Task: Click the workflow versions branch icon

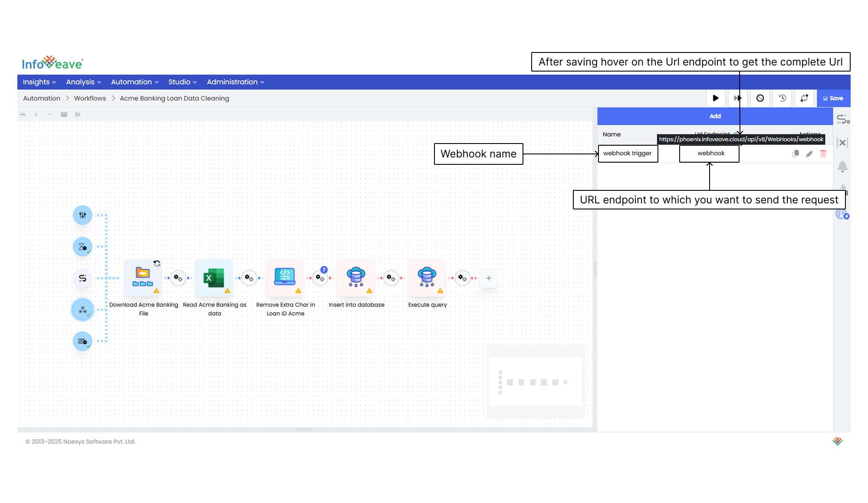Action: 804,98
